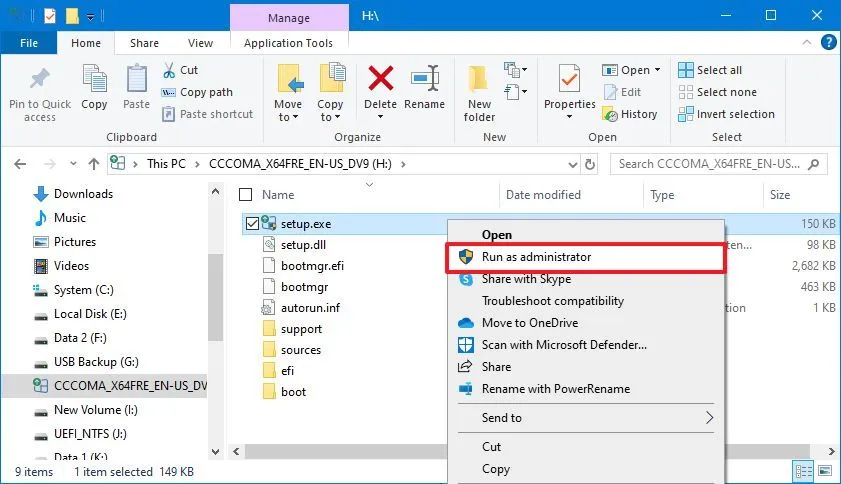Expand the Properties dropdown arrow
Image resolution: width=841 pixels, height=484 pixels.
570,116
